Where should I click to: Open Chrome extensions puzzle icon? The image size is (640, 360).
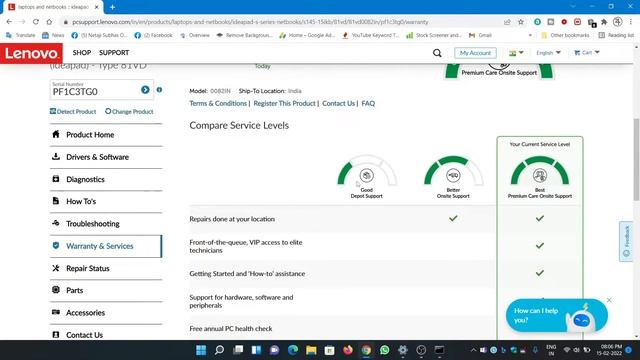pyautogui.click(x=604, y=22)
